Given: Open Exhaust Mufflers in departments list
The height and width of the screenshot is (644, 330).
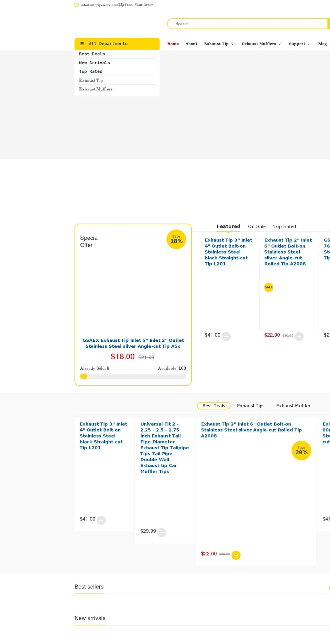Looking at the screenshot, I should tap(96, 89).
